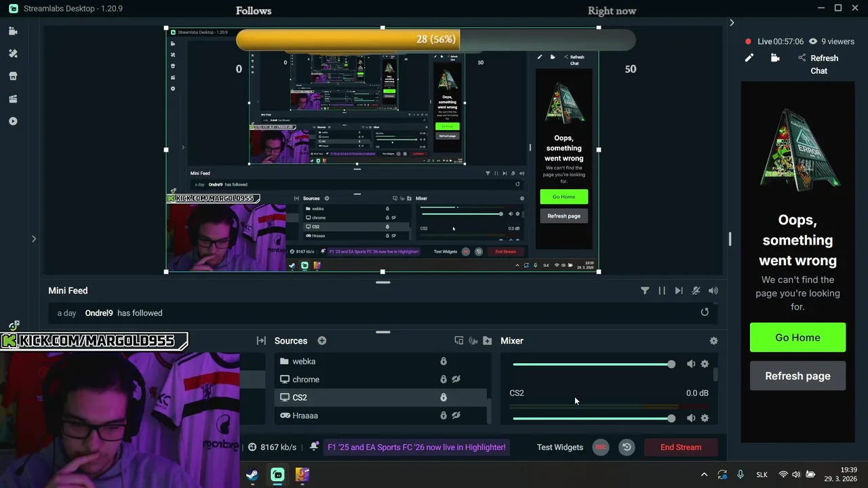The height and width of the screenshot is (488, 868).
Task: Open the Themes ruler-and-pencil sidebar icon
Action: [13, 54]
